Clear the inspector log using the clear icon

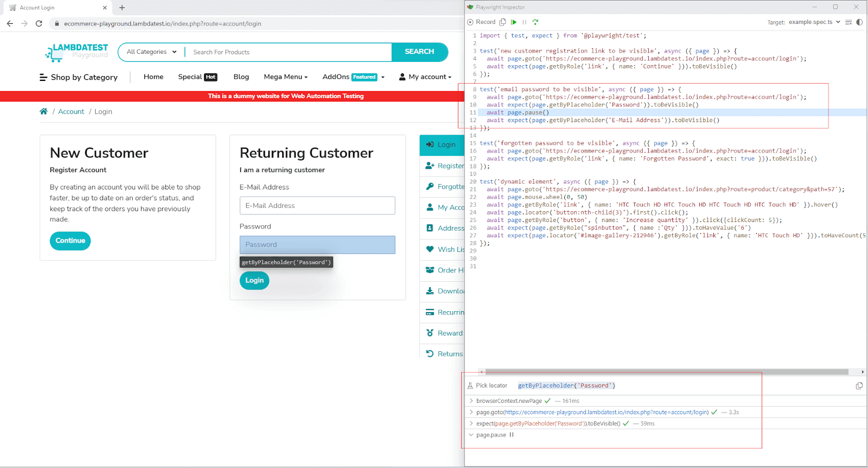point(848,22)
